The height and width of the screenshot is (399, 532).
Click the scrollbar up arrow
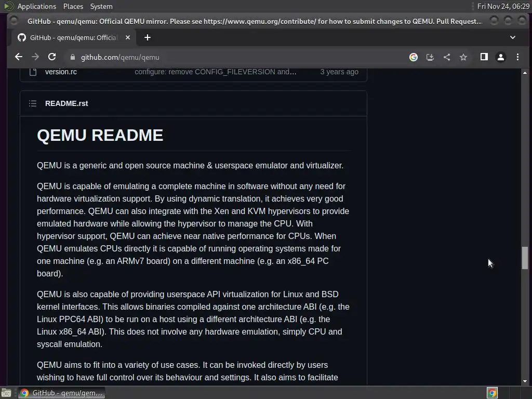point(525,73)
